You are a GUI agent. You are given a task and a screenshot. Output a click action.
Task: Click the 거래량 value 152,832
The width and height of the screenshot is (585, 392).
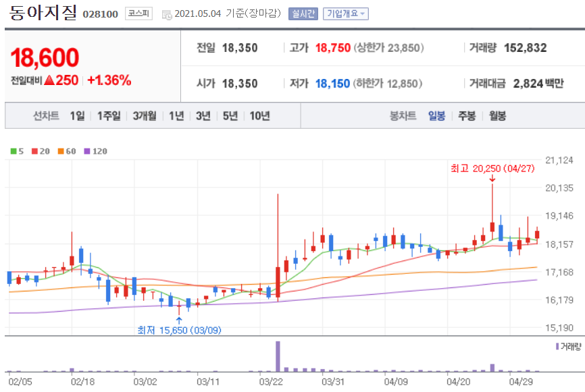525,48
